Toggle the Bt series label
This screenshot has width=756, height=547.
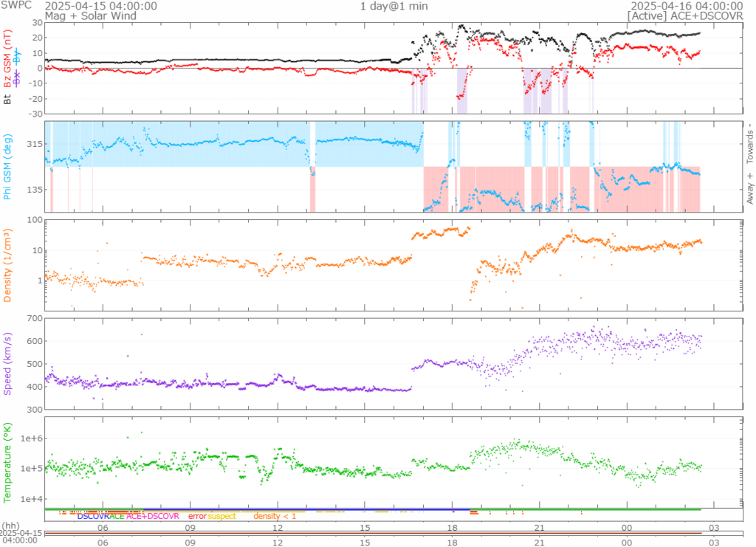click(x=7, y=99)
